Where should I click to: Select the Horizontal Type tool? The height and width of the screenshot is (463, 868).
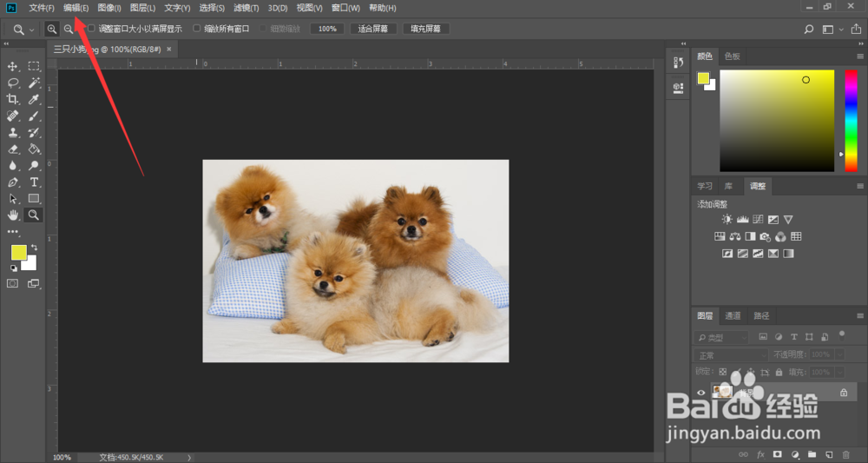point(34,182)
